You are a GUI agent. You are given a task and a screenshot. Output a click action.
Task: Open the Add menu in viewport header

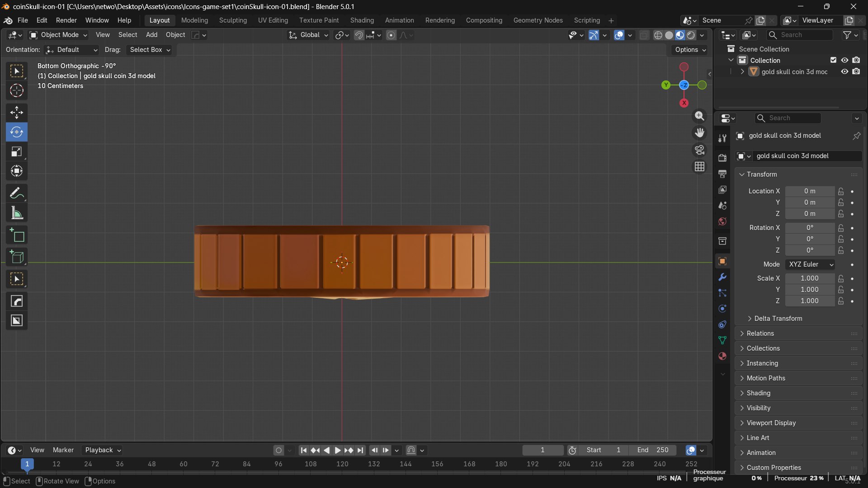tap(151, 35)
